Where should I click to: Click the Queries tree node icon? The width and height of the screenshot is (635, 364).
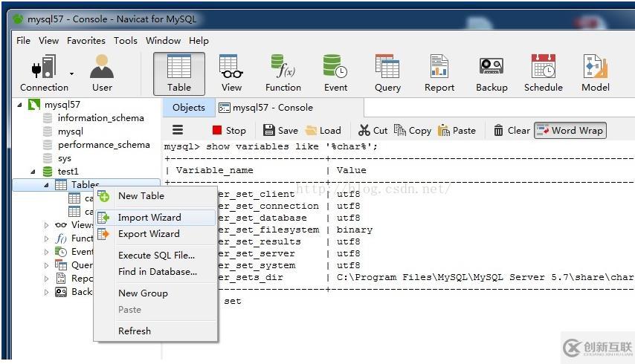(61, 265)
